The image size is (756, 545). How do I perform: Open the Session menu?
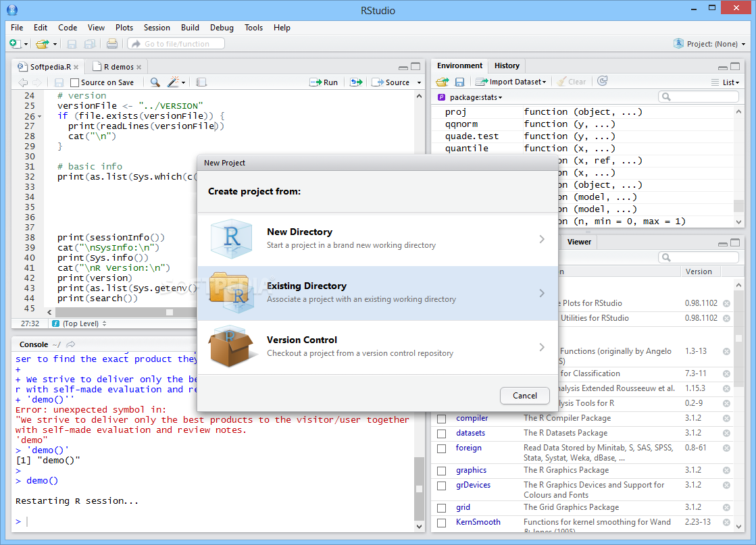157,28
